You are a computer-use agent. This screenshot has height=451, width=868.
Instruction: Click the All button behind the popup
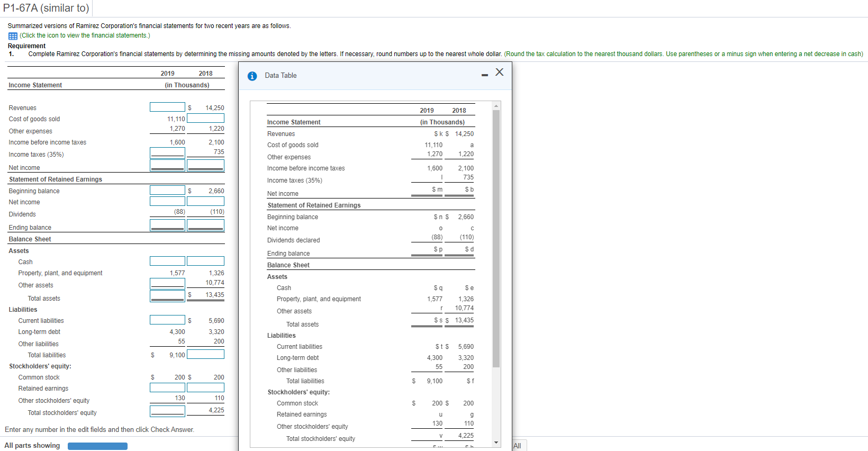pyautogui.click(x=518, y=446)
